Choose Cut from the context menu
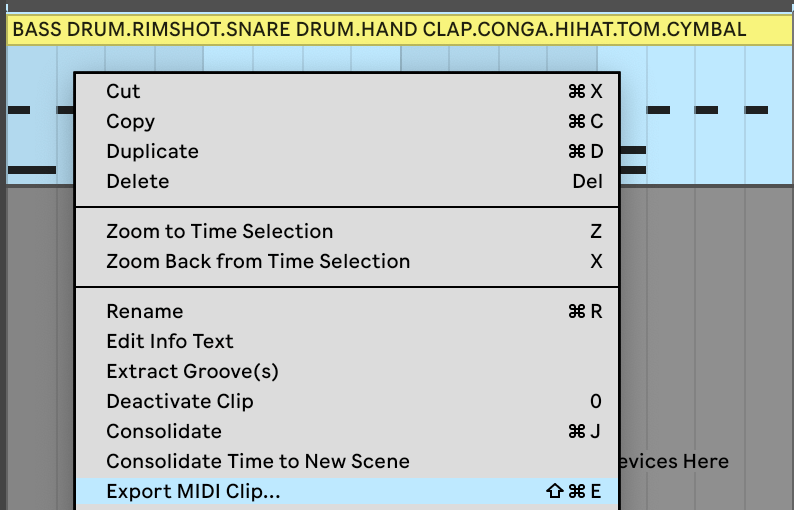The image size is (794, 510). tap(124, 91)
